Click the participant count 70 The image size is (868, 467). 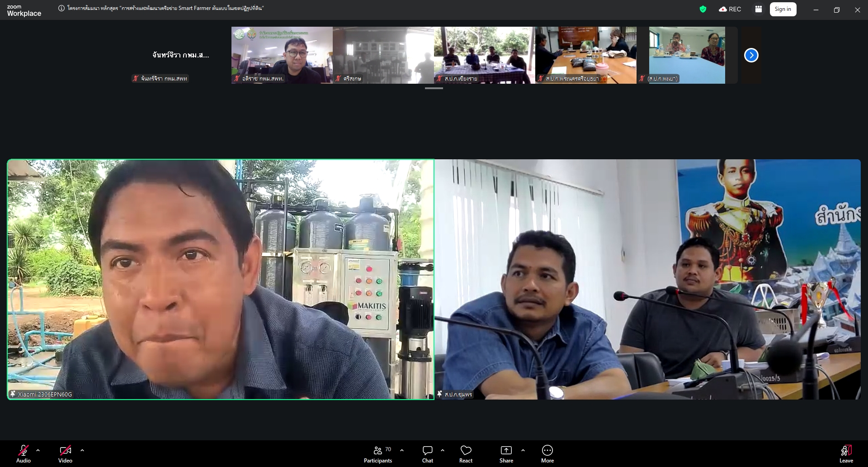(x=388, y=449)
